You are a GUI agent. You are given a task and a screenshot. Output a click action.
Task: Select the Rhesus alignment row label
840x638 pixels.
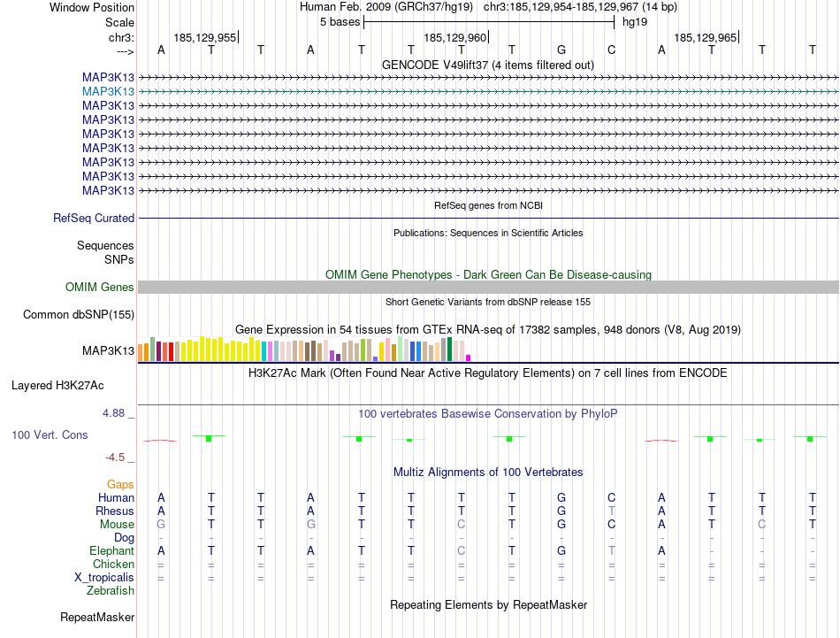[115, 511]
